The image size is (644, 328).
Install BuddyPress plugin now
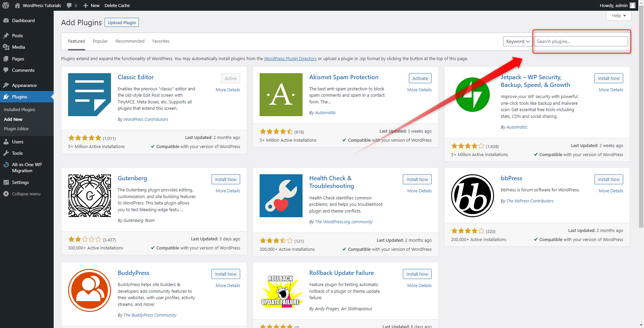click(x=225, y=274)
